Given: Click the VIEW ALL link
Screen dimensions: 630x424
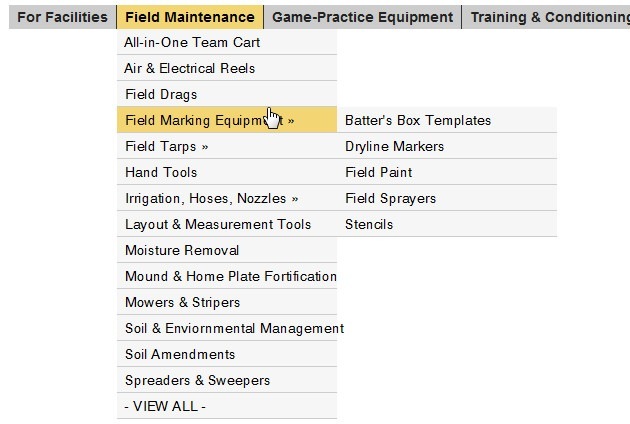Looking at the screenshot, I should (165, 407).
